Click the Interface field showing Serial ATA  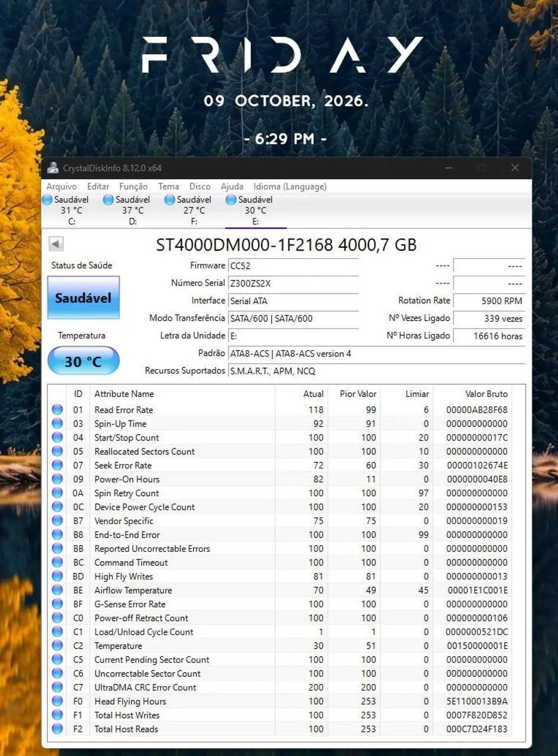tap(293, 301)
